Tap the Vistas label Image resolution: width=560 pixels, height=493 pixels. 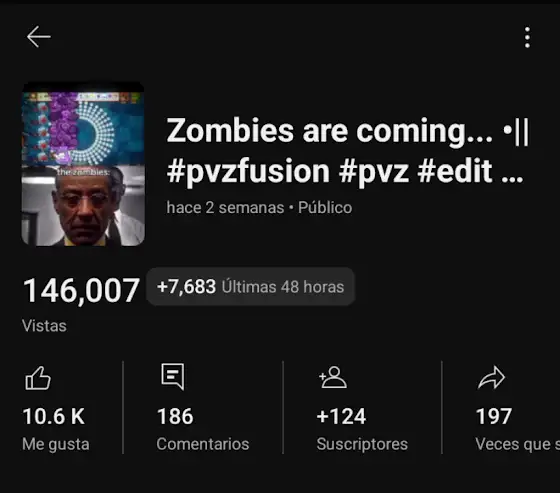(x=44, y=326)
